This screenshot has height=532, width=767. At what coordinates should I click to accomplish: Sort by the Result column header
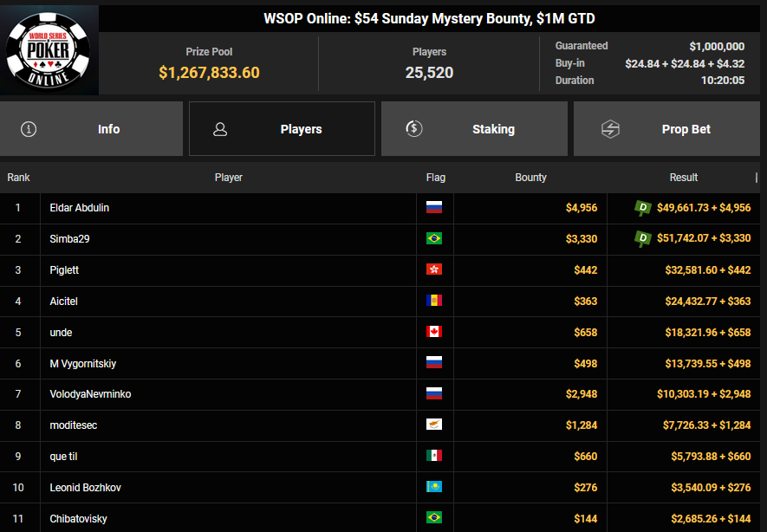tap(683, 178)
